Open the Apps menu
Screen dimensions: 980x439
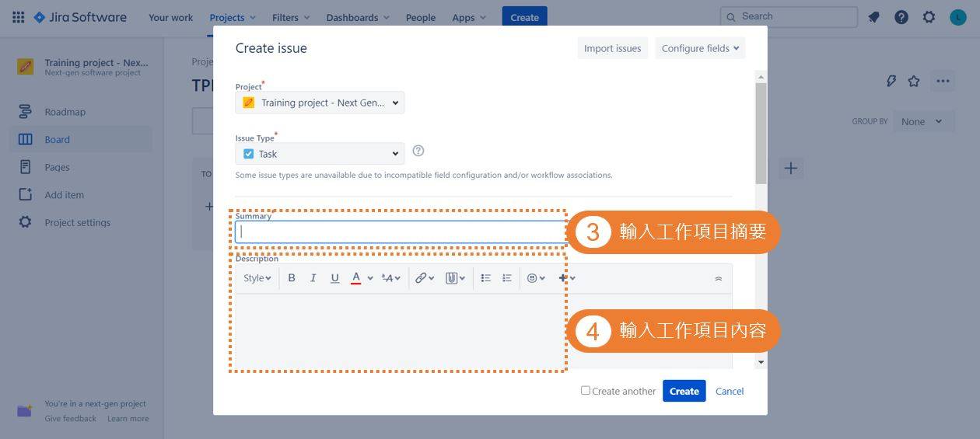pyautogui.click(x=469, y=17)
